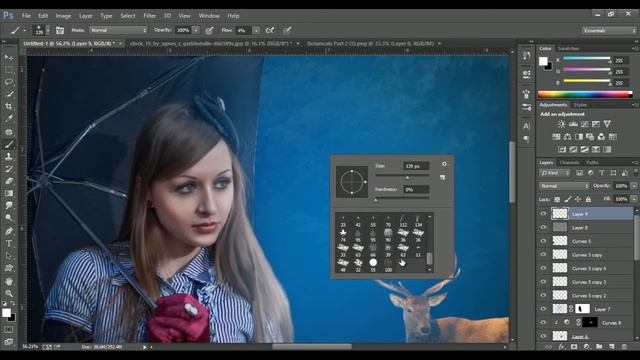This screenshot has width=640, height=360.
Task: Select the Eyedropper tool
Action: [x=9, y=119]
